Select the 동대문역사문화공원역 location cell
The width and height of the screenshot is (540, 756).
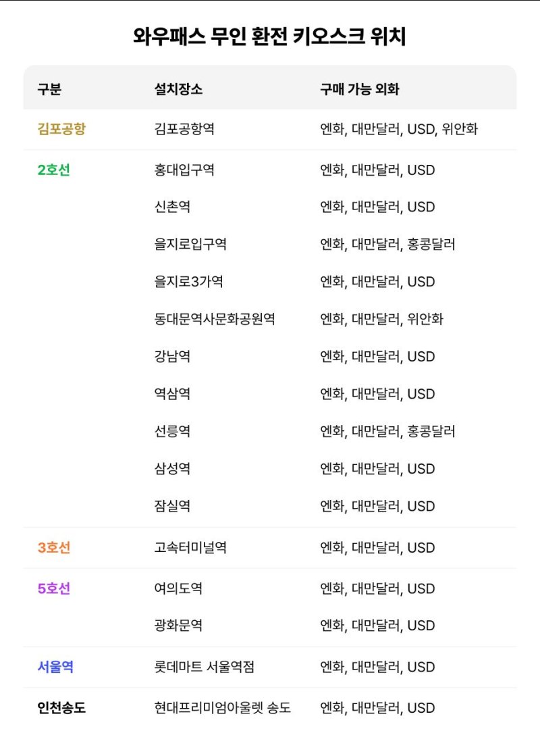point(215,319)
